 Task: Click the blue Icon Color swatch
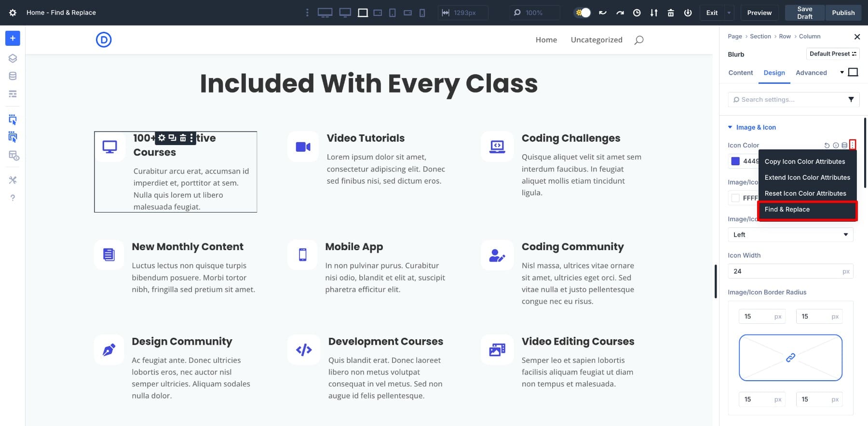pyautogui.click(x=735, y=161)
